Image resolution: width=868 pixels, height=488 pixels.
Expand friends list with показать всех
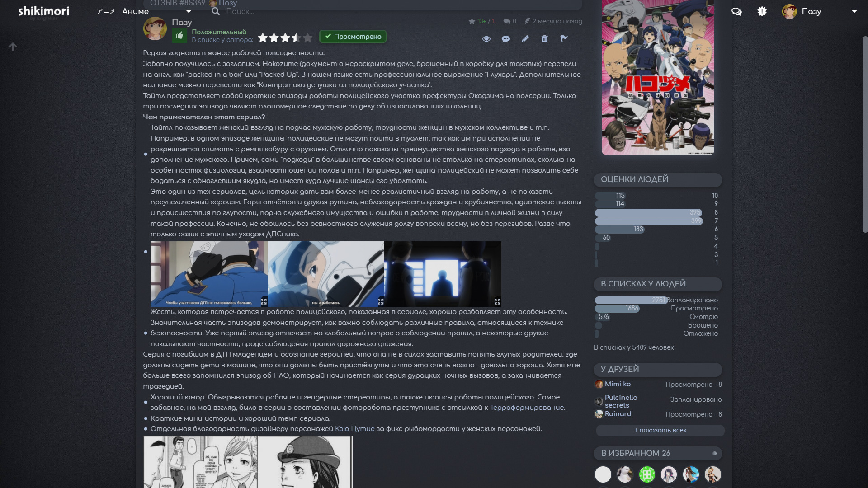(660, 430)
